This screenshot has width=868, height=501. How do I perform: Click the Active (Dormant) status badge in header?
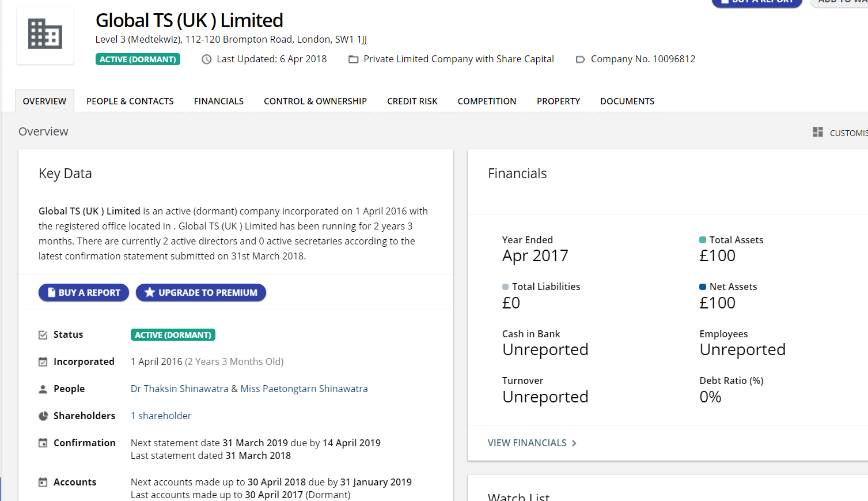click(138, 59)
